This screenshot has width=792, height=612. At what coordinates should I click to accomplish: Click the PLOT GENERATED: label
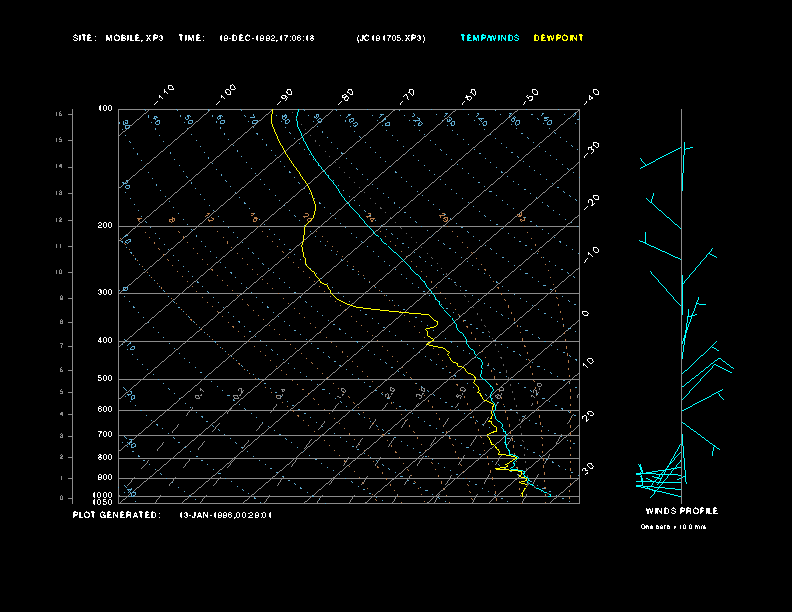(117, 515)
